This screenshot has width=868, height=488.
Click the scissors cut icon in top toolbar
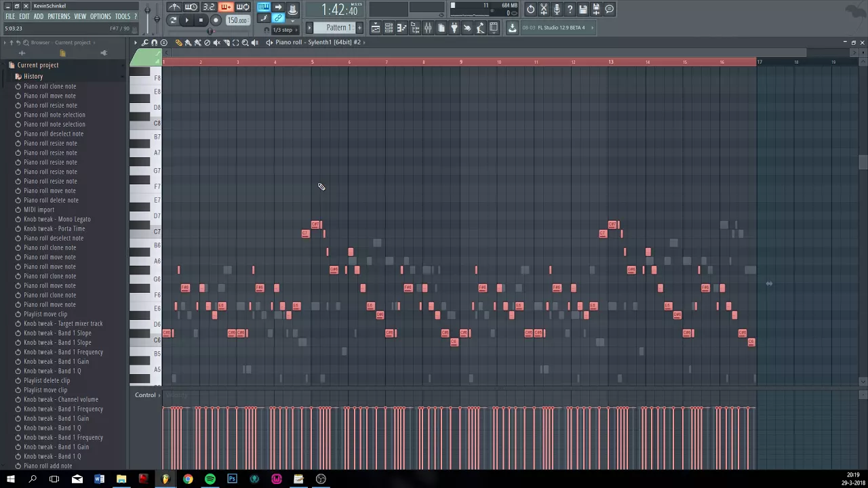tap(543, 9)
